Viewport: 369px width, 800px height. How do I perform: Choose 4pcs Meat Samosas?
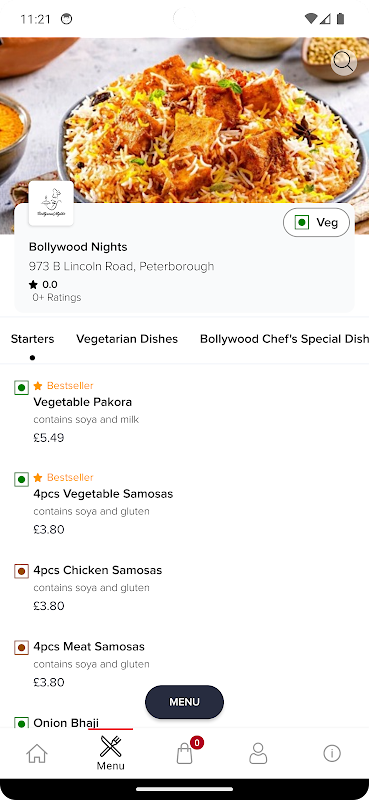tap(184, 665)
